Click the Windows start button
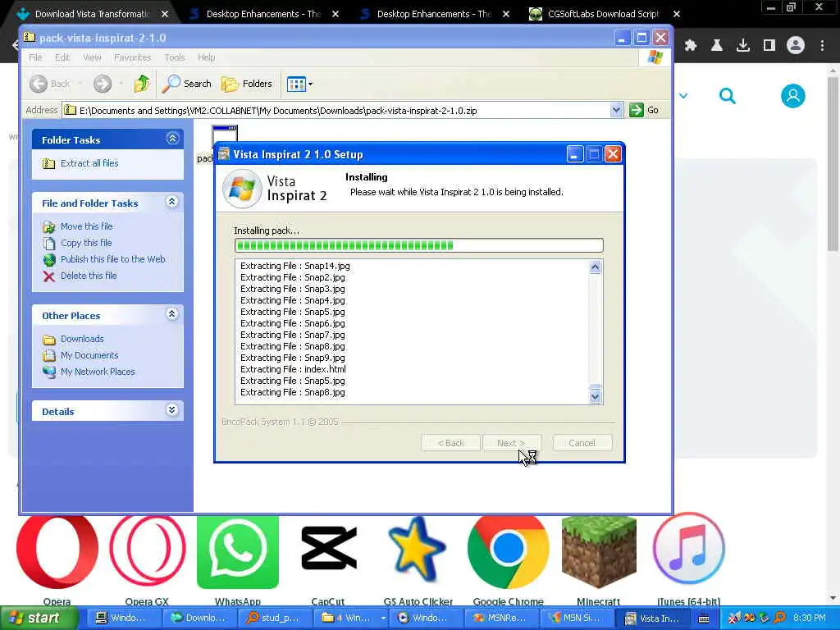Screen dimensions: 840x630 pos(39,618)
